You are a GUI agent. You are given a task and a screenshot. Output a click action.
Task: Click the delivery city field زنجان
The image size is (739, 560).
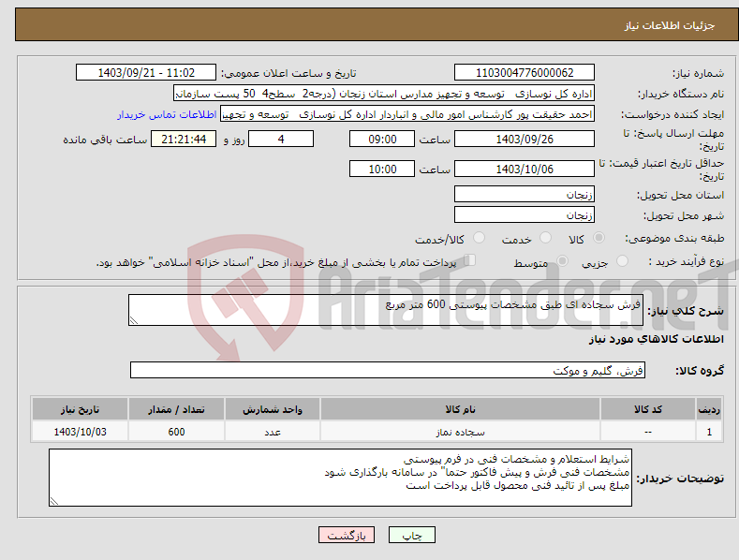tap(525, 215)
